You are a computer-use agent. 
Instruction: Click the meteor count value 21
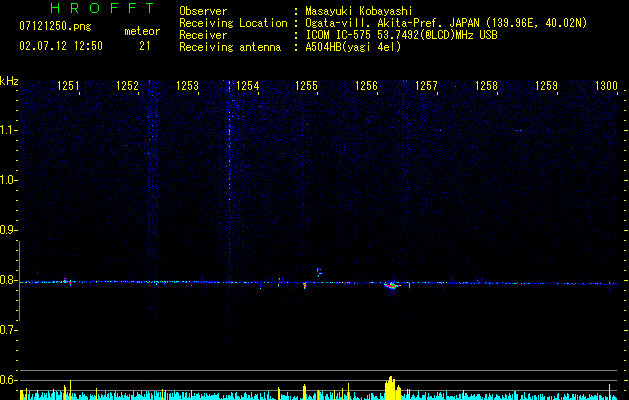(145, 46)
